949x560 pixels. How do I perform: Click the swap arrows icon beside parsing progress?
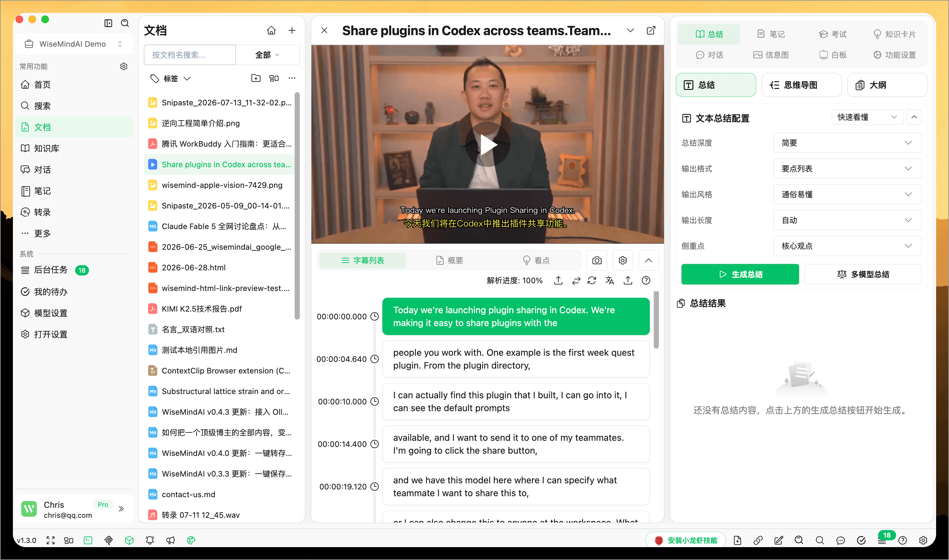pos(576,280)
